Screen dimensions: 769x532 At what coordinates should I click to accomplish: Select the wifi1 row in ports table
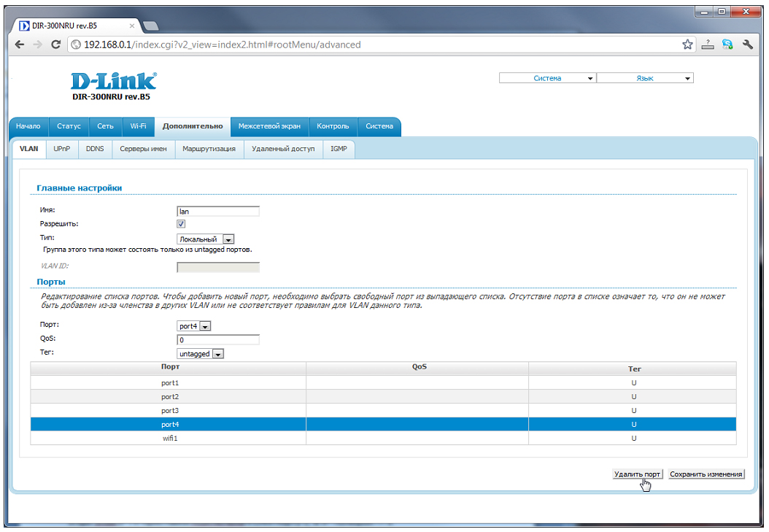(170, 438)
